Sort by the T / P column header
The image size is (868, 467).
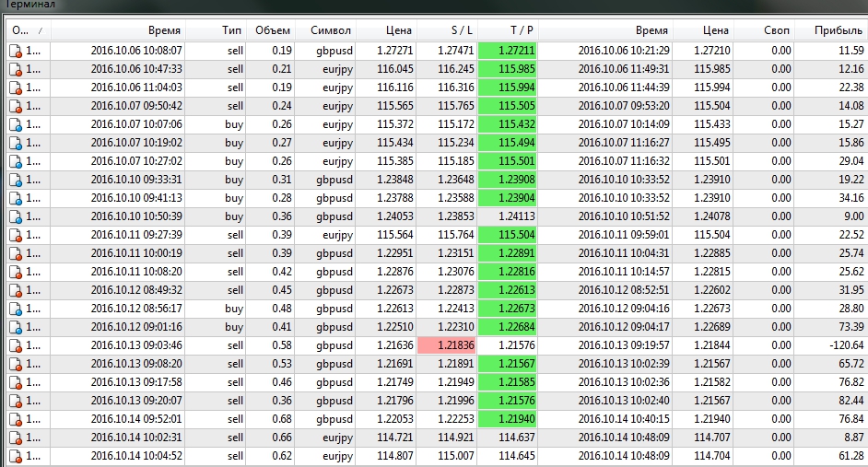pyautogui.click(x=507, y=30)
